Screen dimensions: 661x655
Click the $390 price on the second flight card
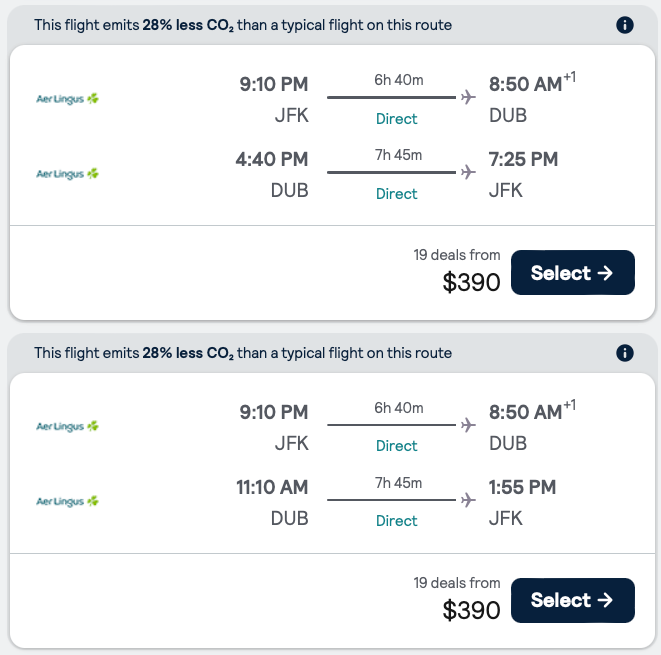click(471, 610)
